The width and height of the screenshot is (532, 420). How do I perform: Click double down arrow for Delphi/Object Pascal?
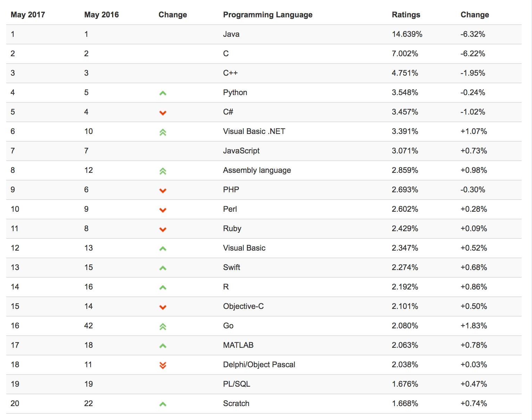(163, 365)
